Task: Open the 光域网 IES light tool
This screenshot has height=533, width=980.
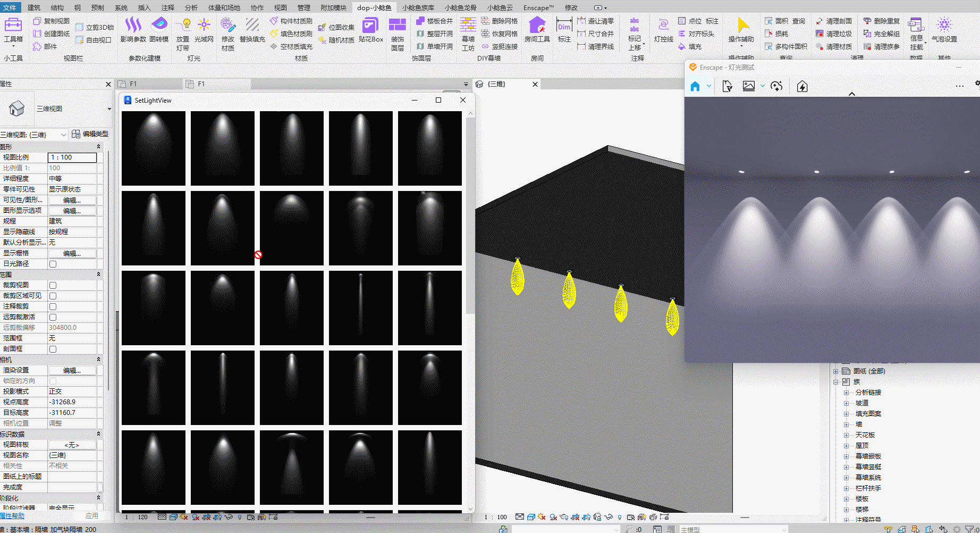Action: (x=204, y=30)
